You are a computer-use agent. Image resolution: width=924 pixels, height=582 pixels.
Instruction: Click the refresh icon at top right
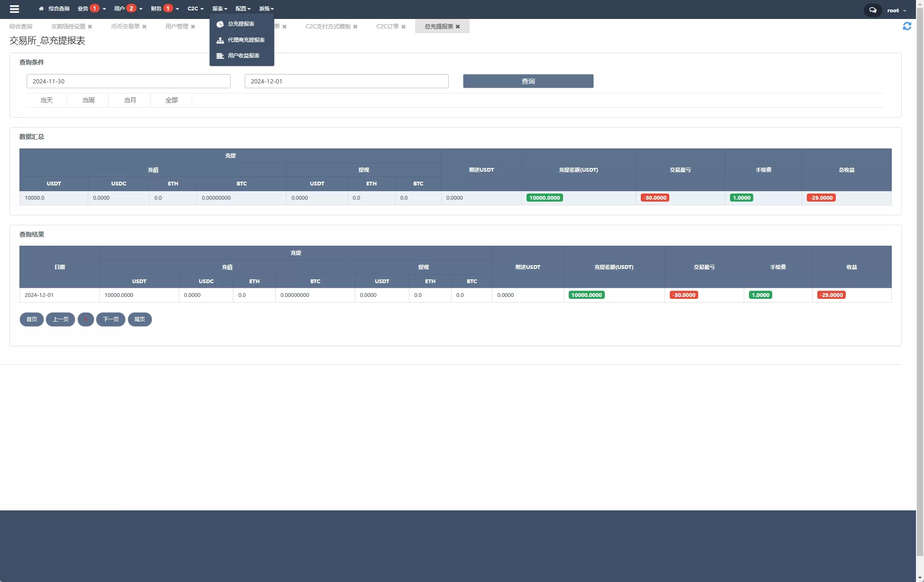point(906,27)
